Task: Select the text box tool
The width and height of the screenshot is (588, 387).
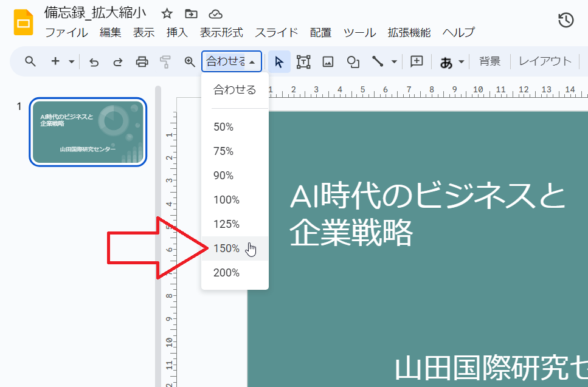Action: [x=303, y=62]
